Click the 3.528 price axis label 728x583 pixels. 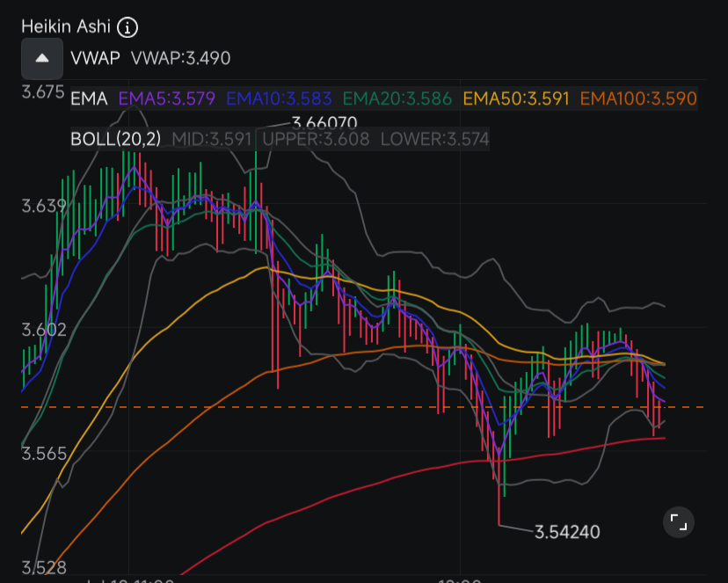[x=44, y=568]
